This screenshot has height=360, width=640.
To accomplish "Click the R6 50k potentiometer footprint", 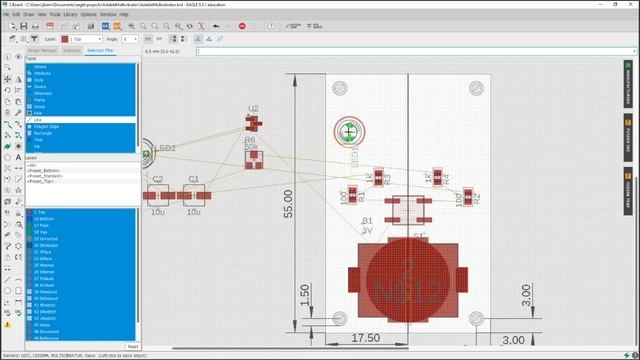I will (254, 160).
